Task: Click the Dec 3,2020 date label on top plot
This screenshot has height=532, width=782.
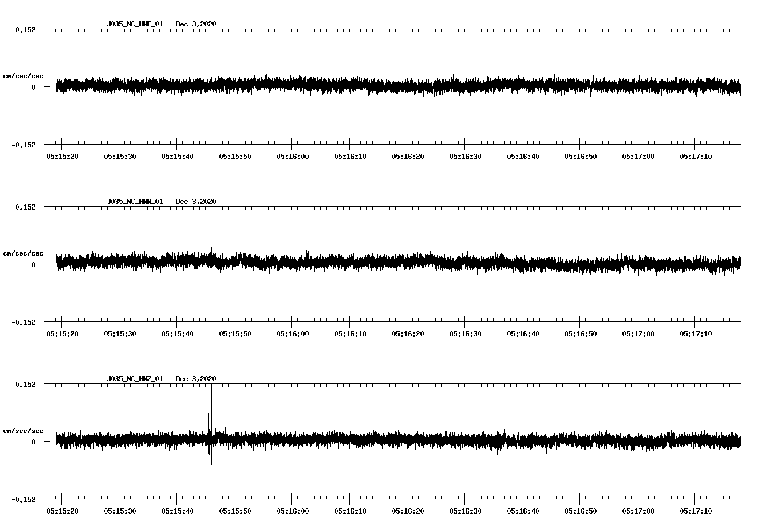Action: tap(197, 24)
